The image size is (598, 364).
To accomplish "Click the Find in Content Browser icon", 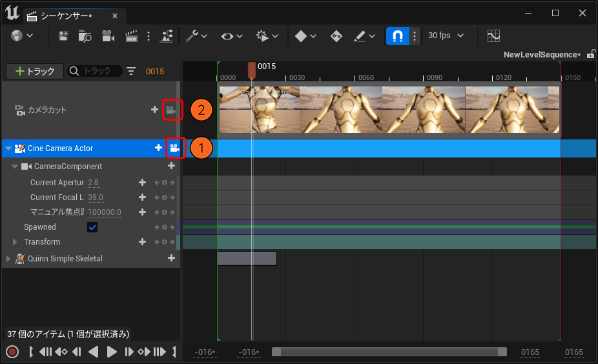I will (85, 36).
